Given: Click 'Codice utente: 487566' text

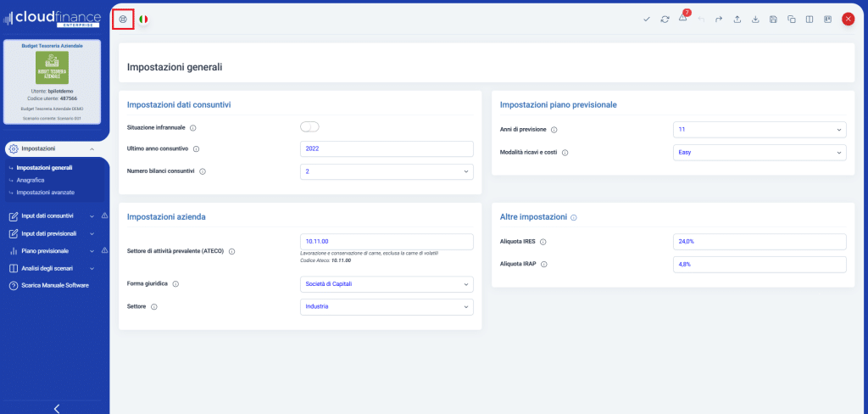Looking at the screenshot, I should click(x=52, y=98).
